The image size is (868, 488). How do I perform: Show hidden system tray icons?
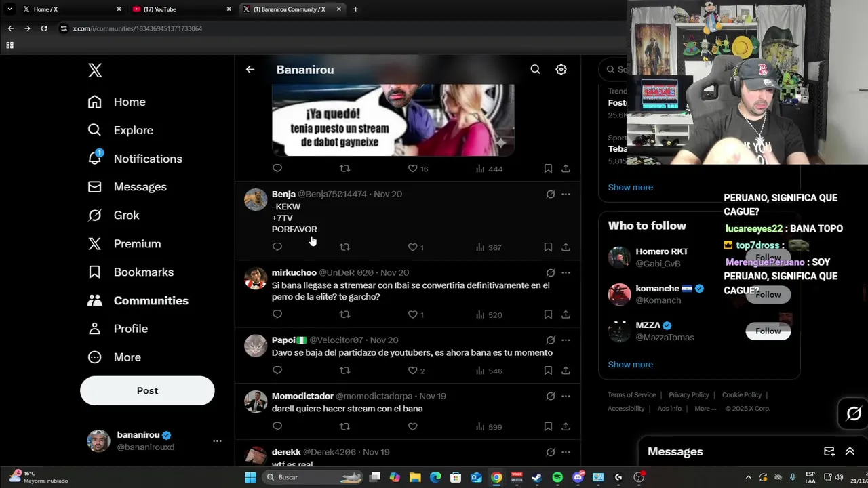point(748,477)
